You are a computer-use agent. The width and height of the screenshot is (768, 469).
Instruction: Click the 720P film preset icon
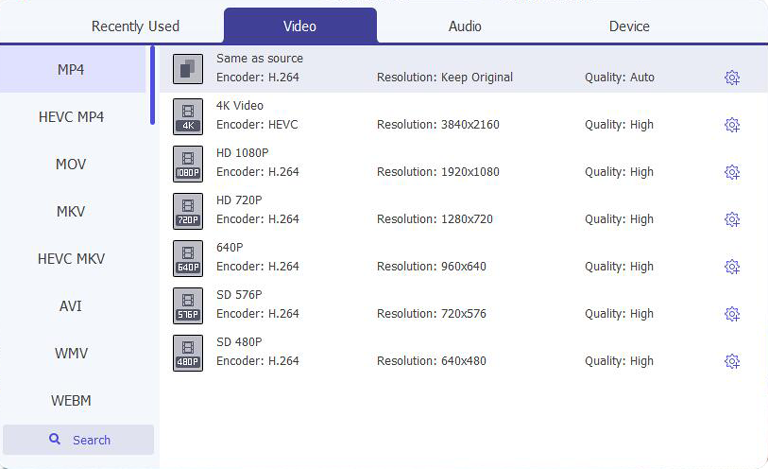pos(188,211)
